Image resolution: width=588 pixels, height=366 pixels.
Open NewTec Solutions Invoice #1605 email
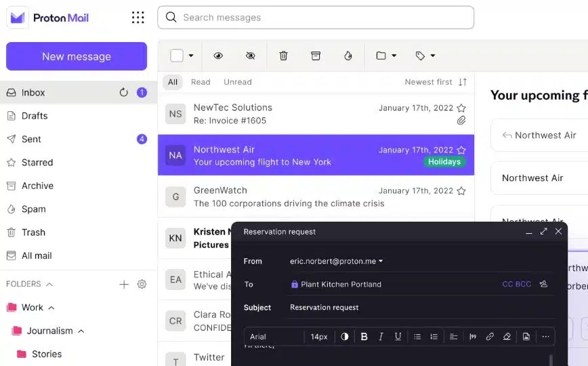coord(316,114)
